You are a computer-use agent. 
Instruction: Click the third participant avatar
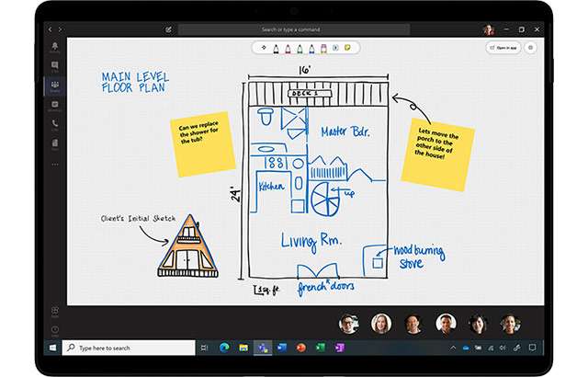tap(413, 324)
